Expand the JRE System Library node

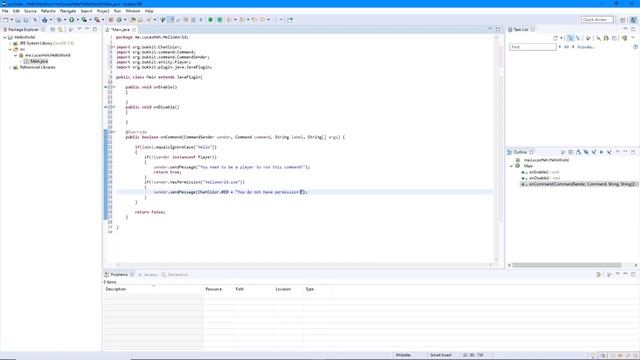click(10, 43)
